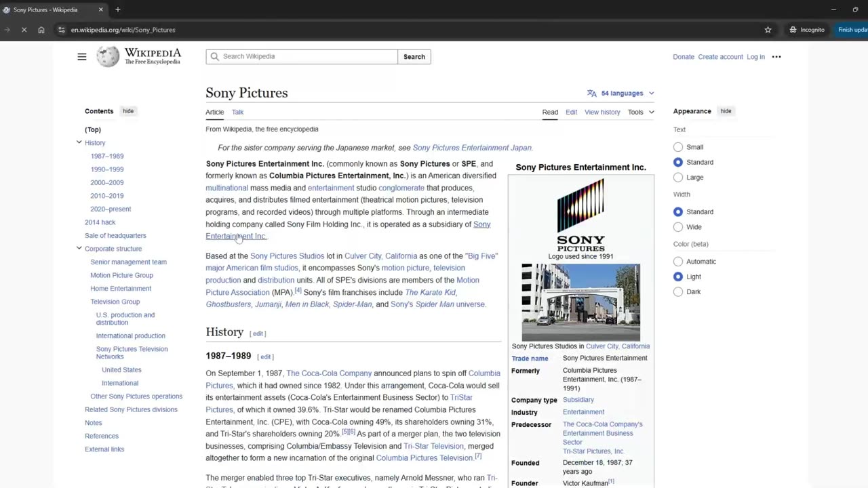868x488 pixels.
Task: Jump to Home Entertainment in contents
Action: tap(121, 288)
